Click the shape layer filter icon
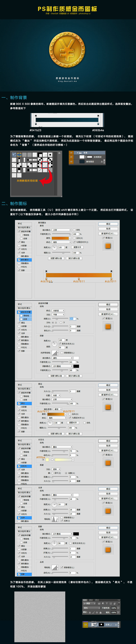The image size is (136, 644). 111,604
